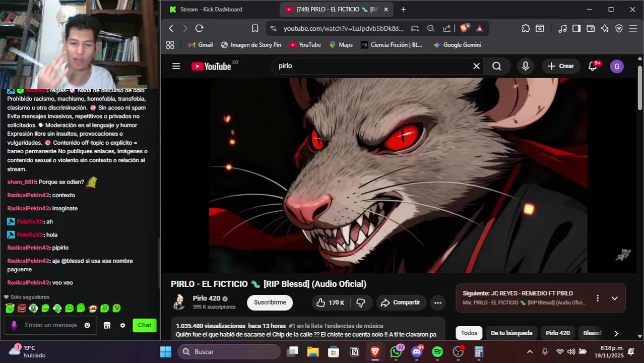Close the PIRLO YouTube tab
Viewport: 644px width, 363px height.
(x=386, y=10)
